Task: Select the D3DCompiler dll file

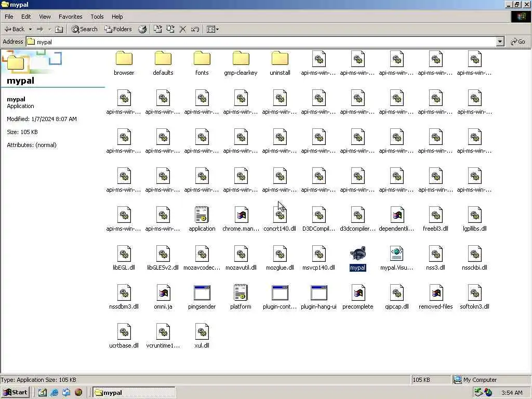Action: [318, 219]
